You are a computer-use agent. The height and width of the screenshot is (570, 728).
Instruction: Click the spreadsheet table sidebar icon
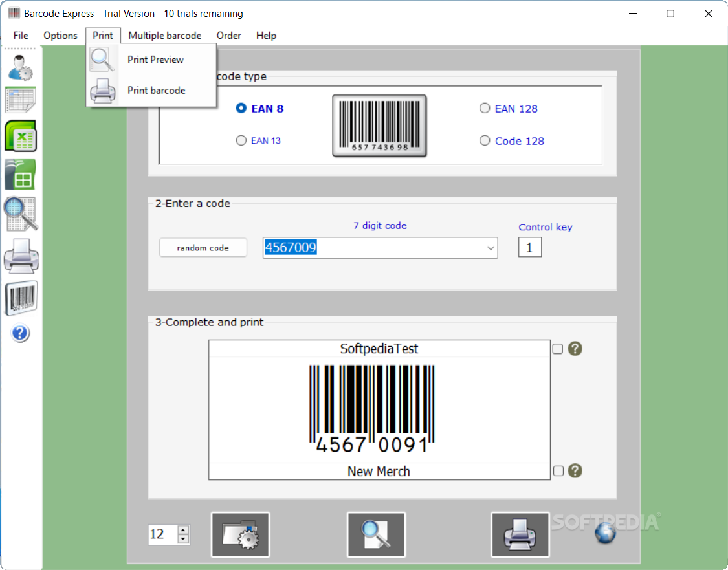[x=21, y=100]
